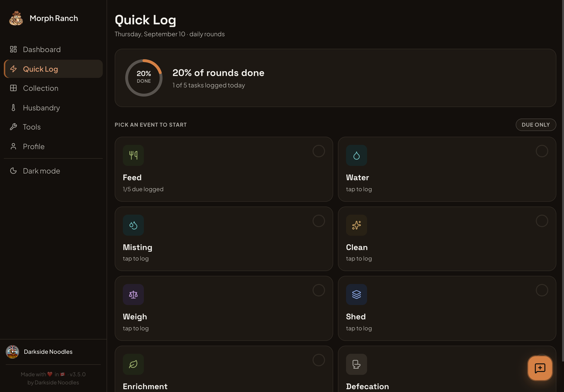The image size is (564, 392).
Task: Select the Weigh card circle
Action: point(319,290)
